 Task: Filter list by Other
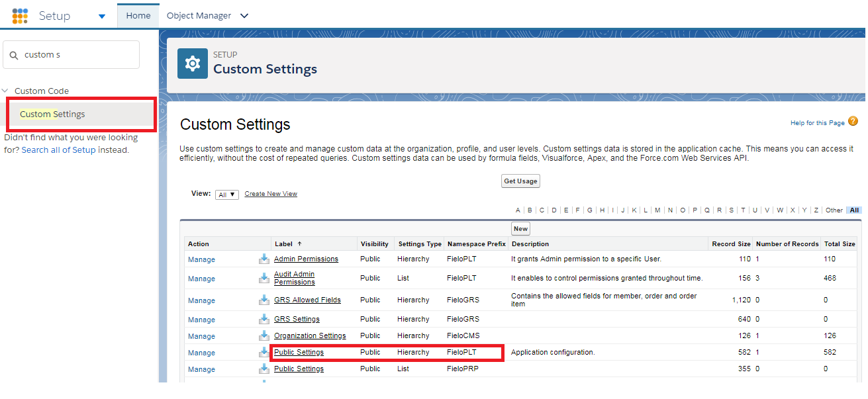(834, 210)
